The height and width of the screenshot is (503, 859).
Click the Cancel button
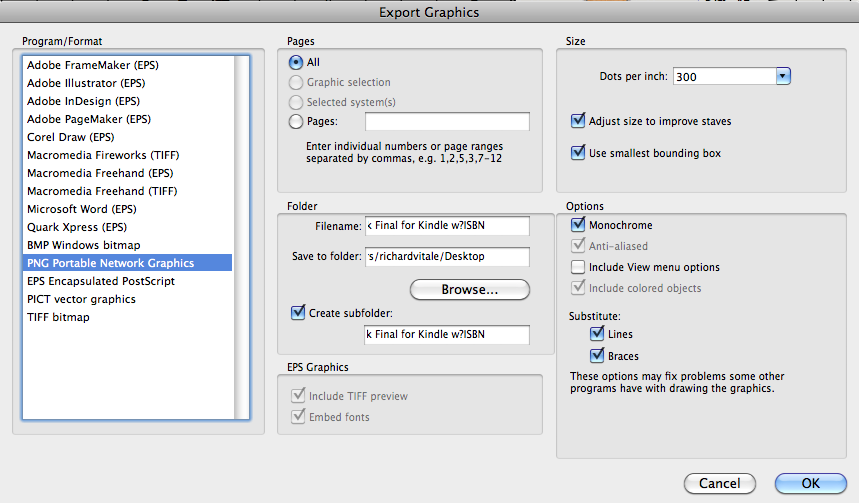pos(719,483)
